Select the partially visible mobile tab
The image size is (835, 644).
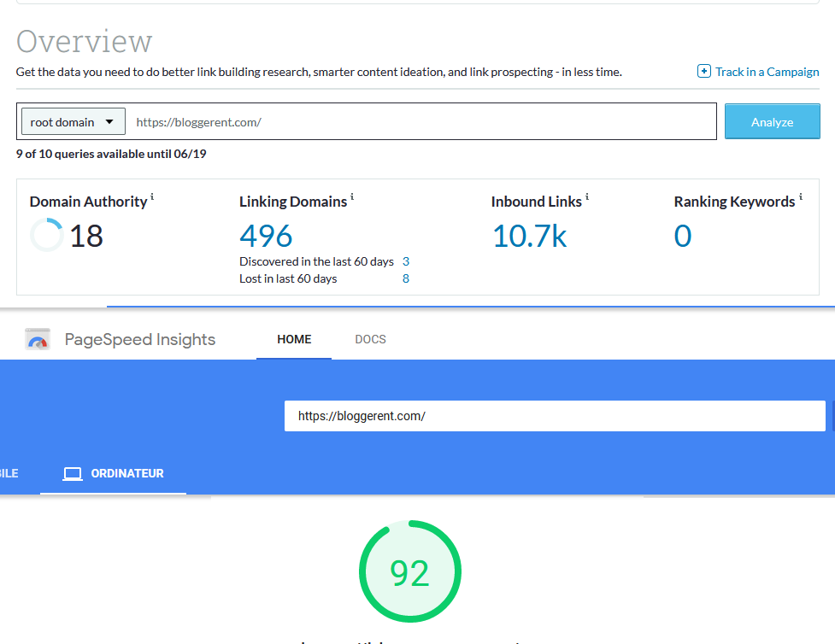click(9, 473)
